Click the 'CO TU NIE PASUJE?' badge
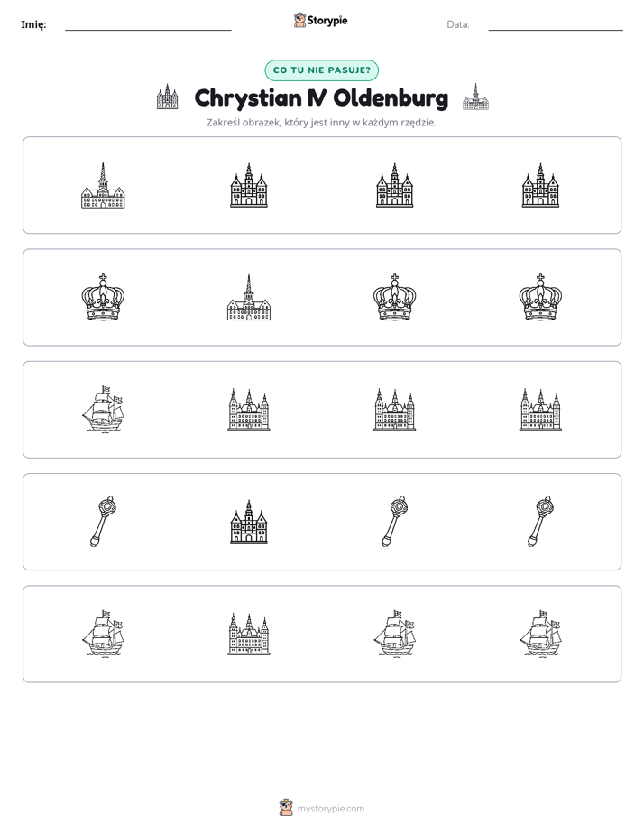644x834 pixels. pos(321,70)
